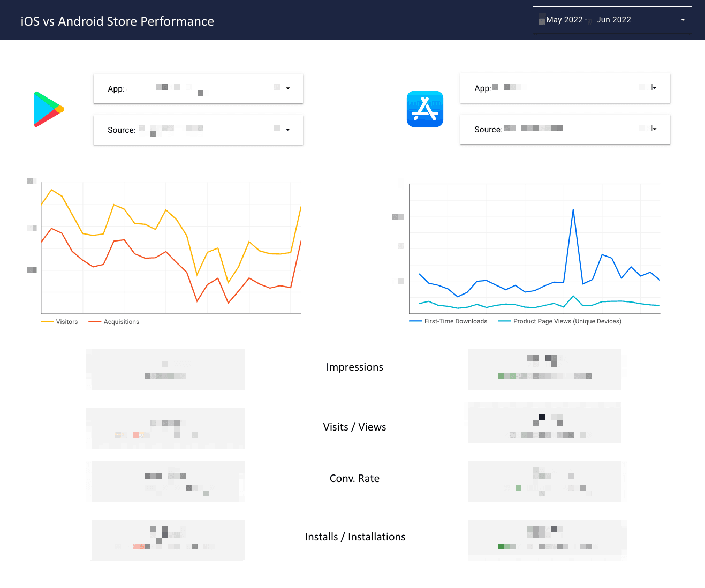705x588 pixels.
Task: Click the blue First-Time Downloads spike peak
Action: (573, 210)
